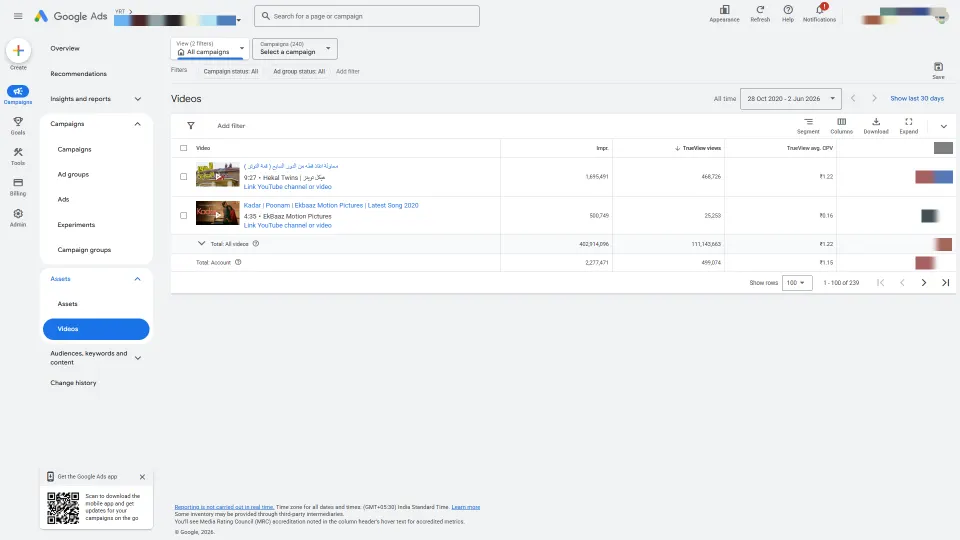
Task: Open the Tools wrench icon
Action: pyautogui.click(x=18, y=152)
